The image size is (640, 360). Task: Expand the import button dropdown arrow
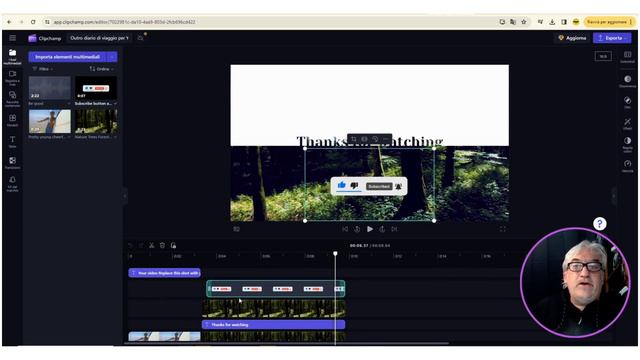pyautogui.click(x=112, y=57)
